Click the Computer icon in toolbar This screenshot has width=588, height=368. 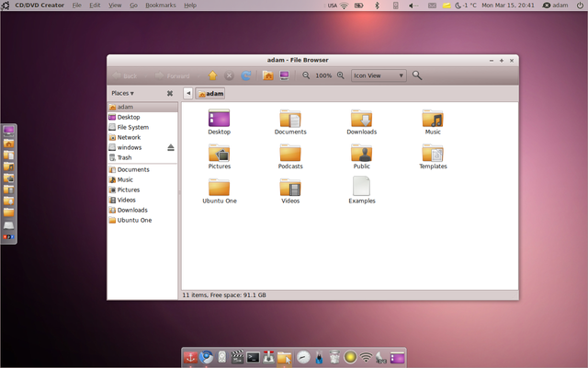pyautogui.click(x=285, y=75)
